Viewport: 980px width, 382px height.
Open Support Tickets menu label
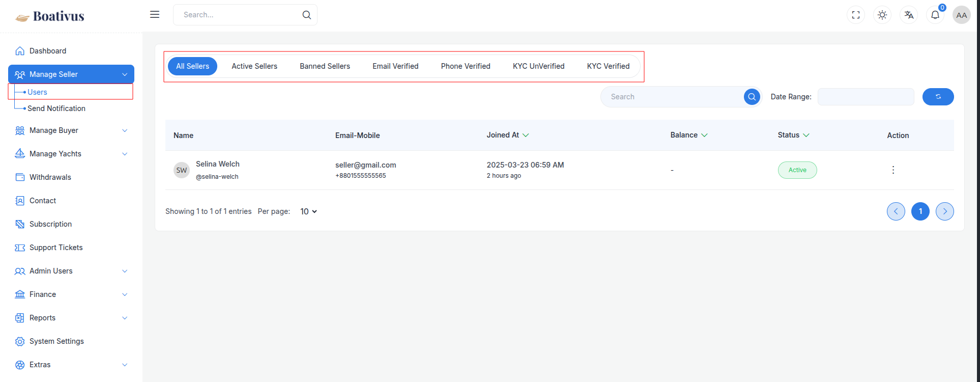click(56, 248)
